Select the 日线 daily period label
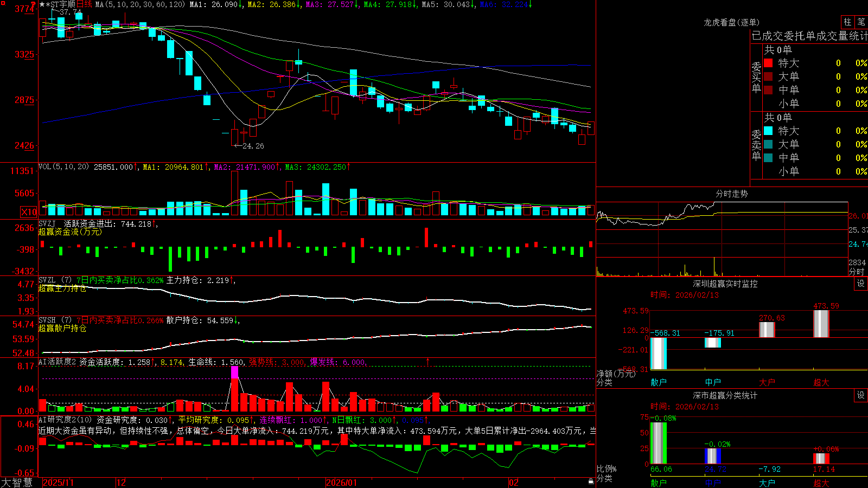Screen dimensions: 868x488 click(85, 4)
